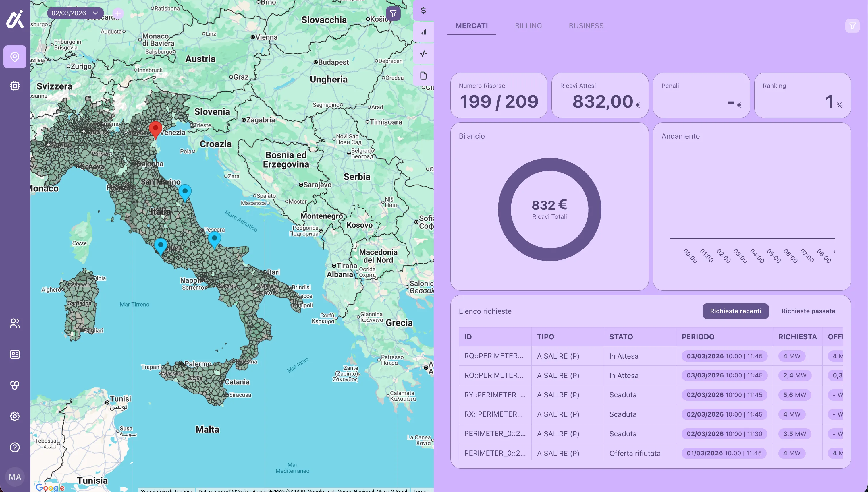Image resolution: width=868 pixels, height=492 pixels.
Task: Open the chip devices icon in sidebar
Action: tap(15, 86)
